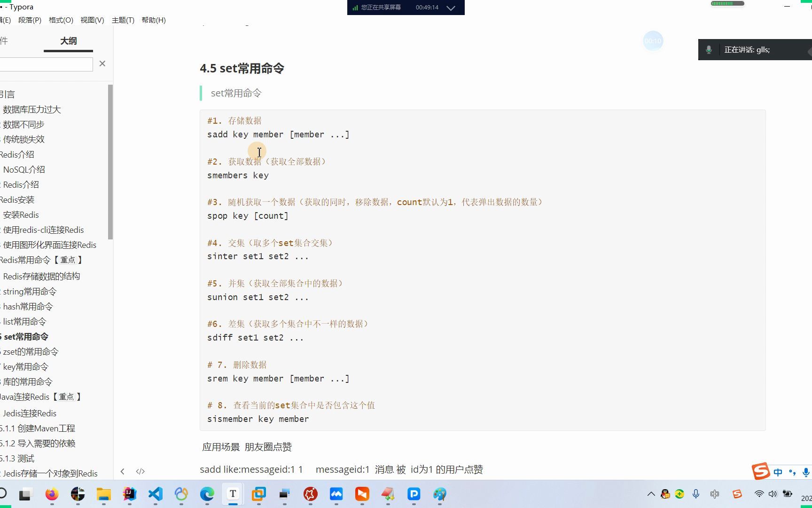This screenshot has height=508, width=812.
Task: Click the outline sidebar scrollbar
Action: 110,162
